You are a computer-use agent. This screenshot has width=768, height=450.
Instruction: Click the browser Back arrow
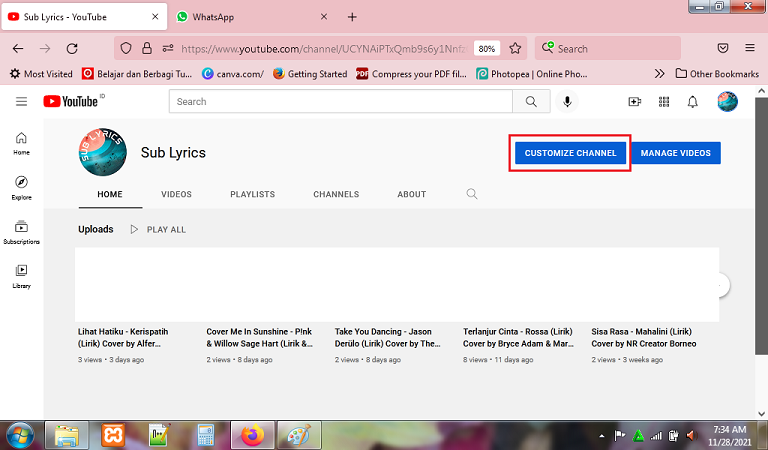click(x=18, y=48)
